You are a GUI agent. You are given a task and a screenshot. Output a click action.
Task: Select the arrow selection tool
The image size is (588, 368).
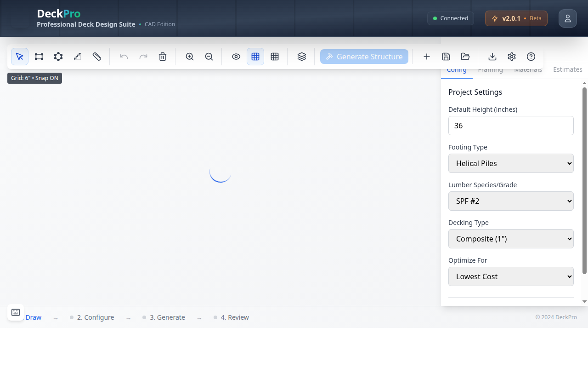point(19,57)
